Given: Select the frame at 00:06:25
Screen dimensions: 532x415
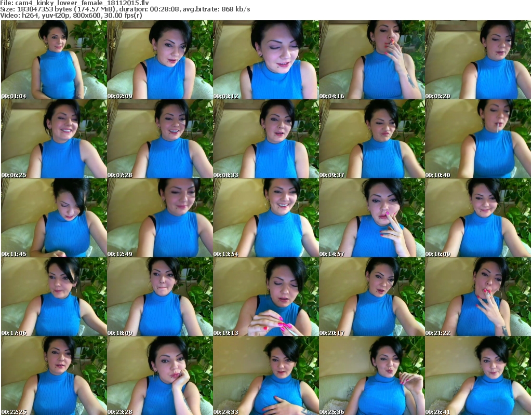Looking at the screenshot, I should [54, 139].
